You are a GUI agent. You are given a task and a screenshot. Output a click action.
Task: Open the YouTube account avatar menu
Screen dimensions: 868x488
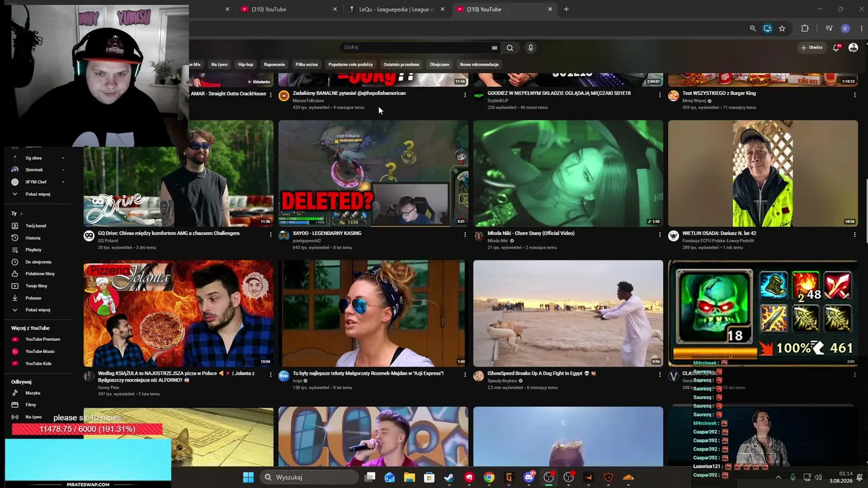click(x=853, y=47)
